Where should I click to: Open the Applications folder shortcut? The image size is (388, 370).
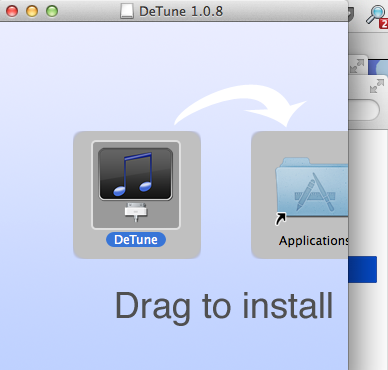click(312, 188)
